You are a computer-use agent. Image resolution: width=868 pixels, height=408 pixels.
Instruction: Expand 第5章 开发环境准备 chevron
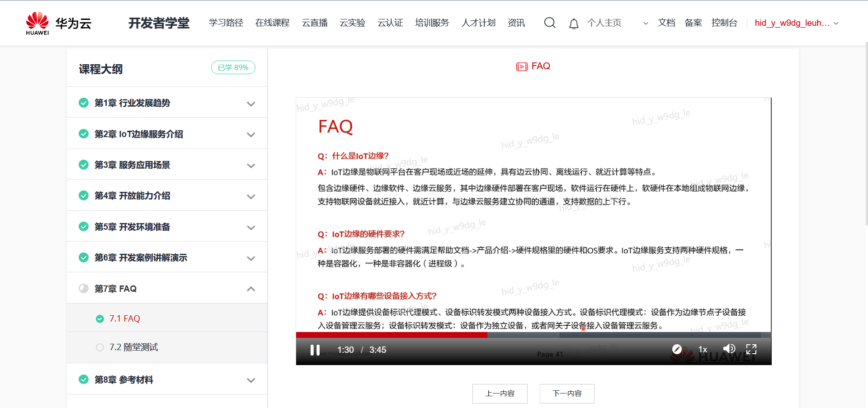pyautogui.click(x=251, y=227)
